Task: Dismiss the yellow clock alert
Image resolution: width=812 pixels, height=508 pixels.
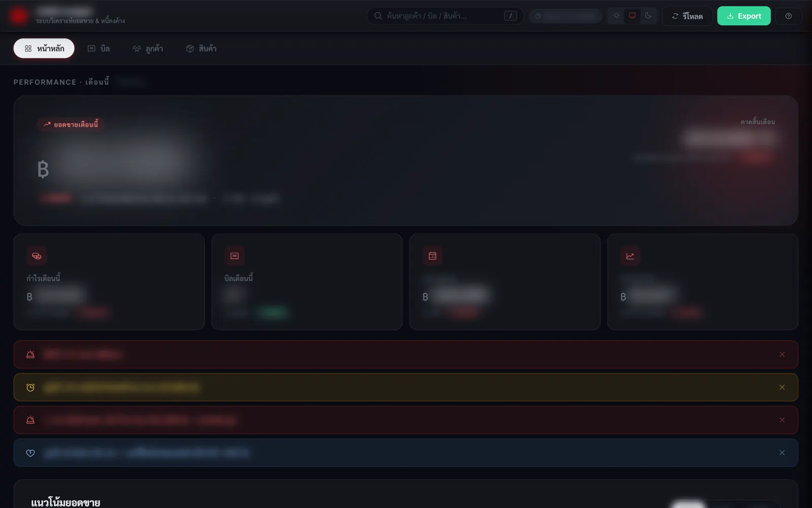Action: (x=782, y=387)
